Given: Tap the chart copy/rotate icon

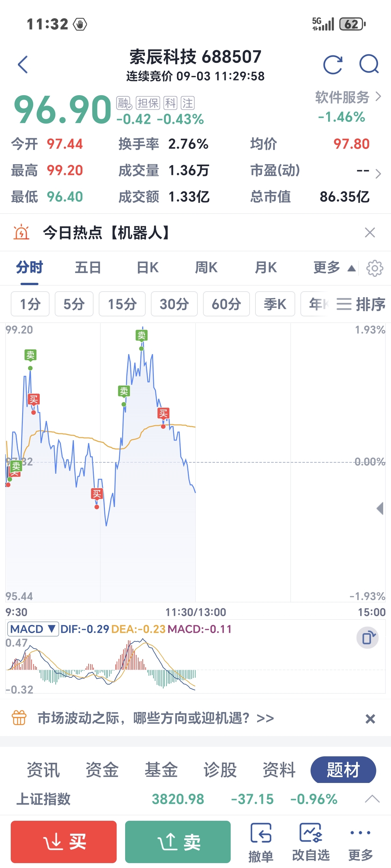Looking at the screenshot, I should click(368, 638).
